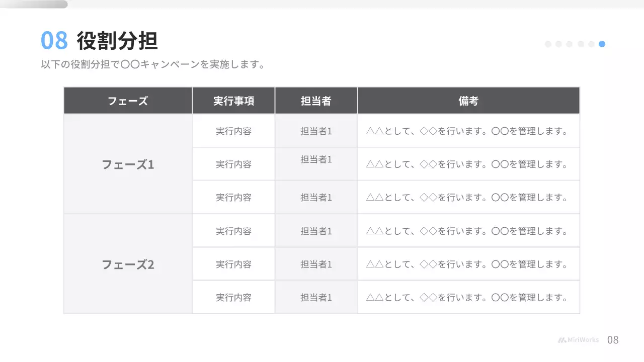Click the subtitle mentioning キャンペーン
Image resolution: width=644 pixels, height=362 pixels.
click(152, 65)
